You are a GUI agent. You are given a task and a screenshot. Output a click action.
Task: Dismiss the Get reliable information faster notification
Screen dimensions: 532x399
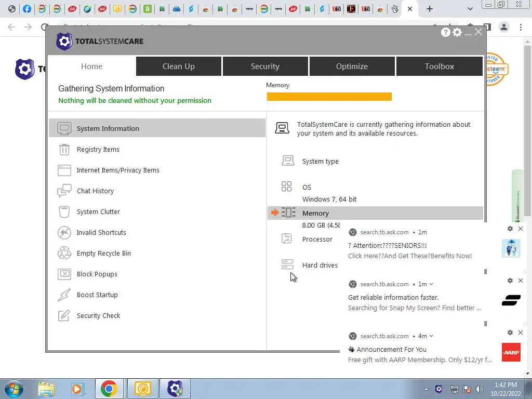click(x=521, y=281)
